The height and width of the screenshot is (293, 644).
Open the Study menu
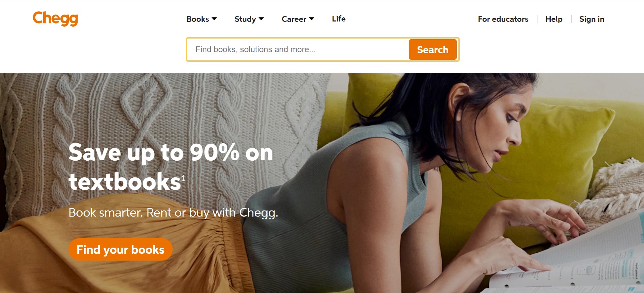(249, 19)
